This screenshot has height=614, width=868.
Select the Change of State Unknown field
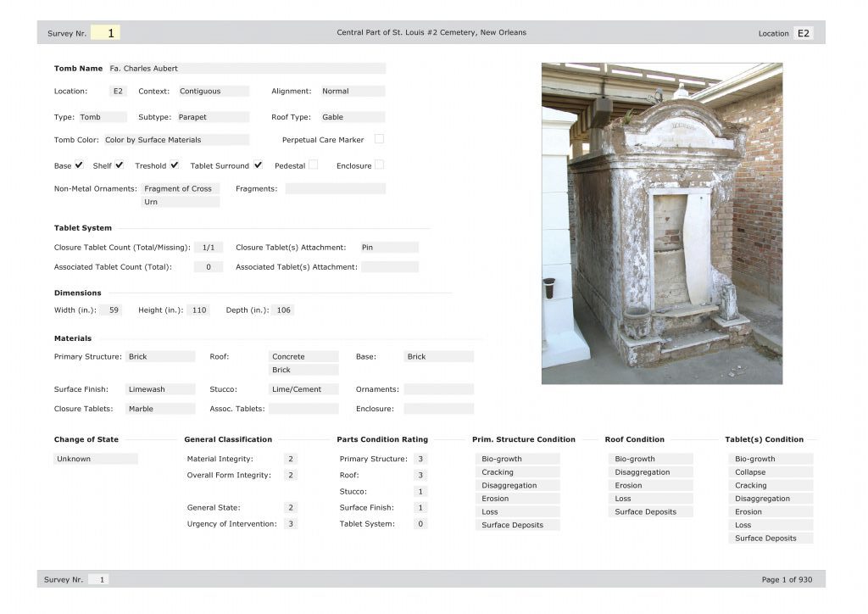point(95,459)
